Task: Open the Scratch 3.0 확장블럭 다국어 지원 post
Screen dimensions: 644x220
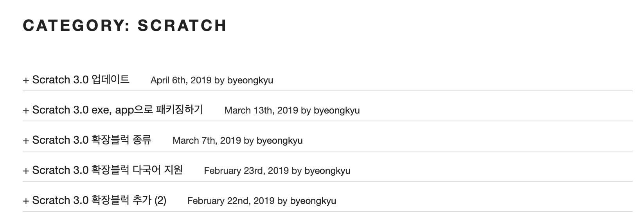Action: tap(107, 170)
